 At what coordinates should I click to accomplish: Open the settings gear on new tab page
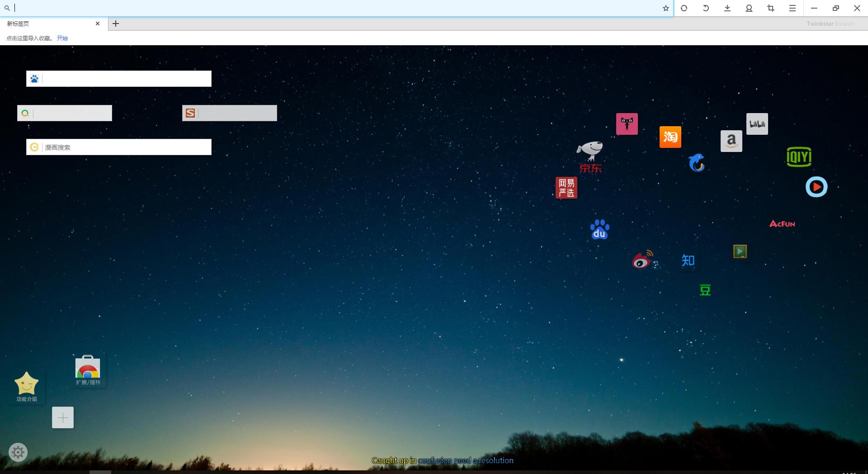pyautogui.click(x=18, y=452)
